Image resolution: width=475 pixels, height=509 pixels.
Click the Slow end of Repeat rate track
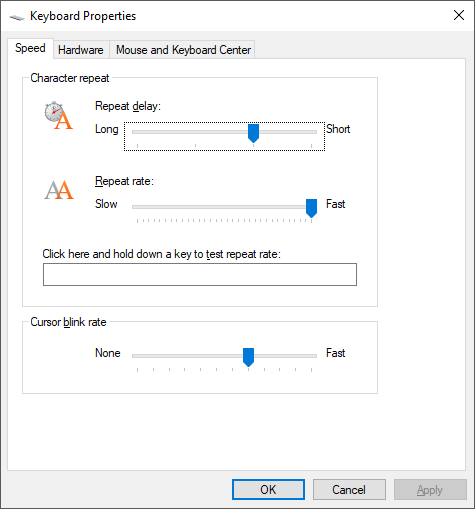[137, 207]
